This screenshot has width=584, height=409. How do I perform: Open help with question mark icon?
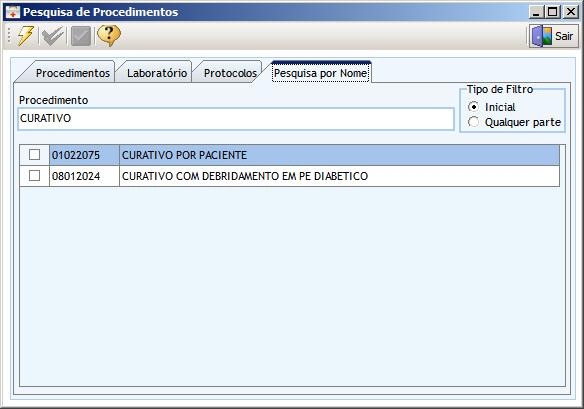point(109,36)
